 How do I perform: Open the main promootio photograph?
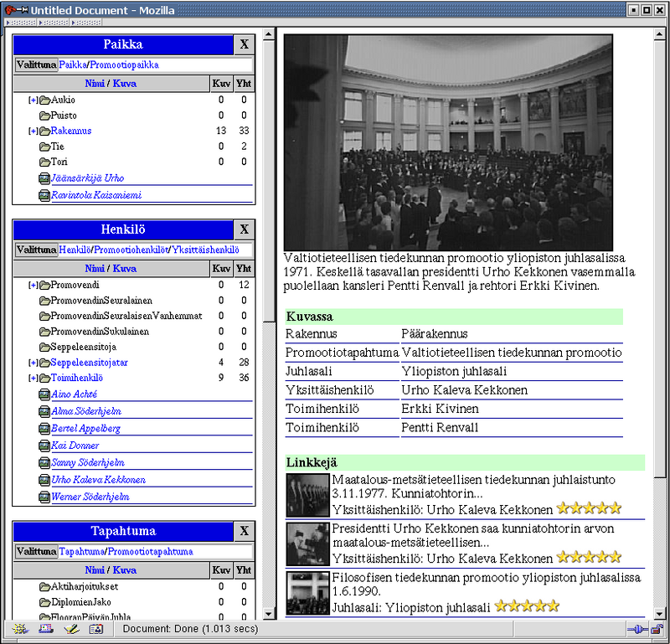pos(448,142)
